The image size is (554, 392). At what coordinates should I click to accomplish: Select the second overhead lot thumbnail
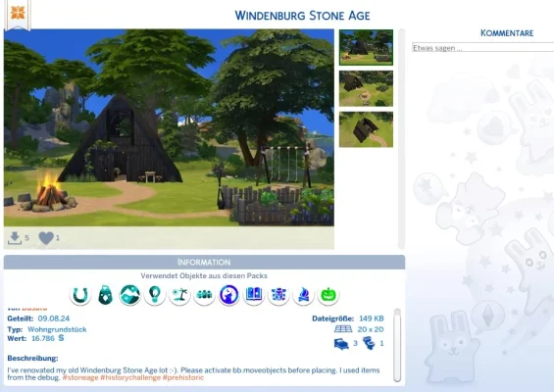click(366, 88)
